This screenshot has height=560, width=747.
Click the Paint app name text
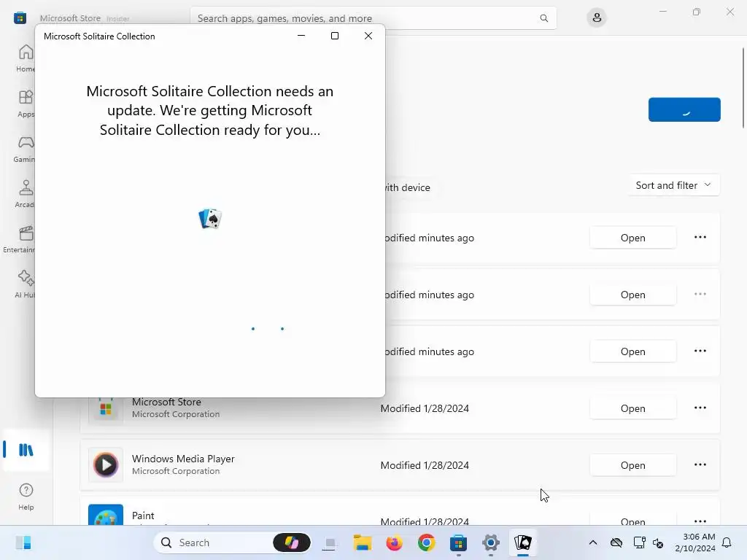tap(143, 516)
